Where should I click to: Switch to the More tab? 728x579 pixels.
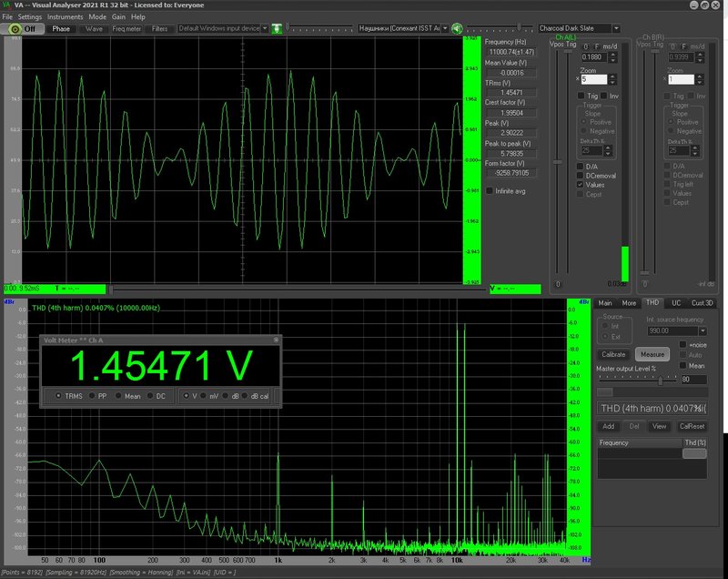(629, 303)
